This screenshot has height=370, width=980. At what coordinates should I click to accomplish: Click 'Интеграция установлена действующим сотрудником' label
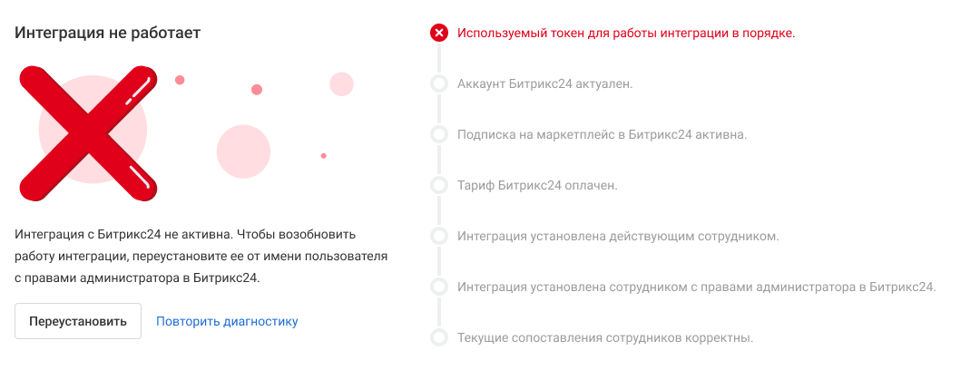[x=618, y=237]
